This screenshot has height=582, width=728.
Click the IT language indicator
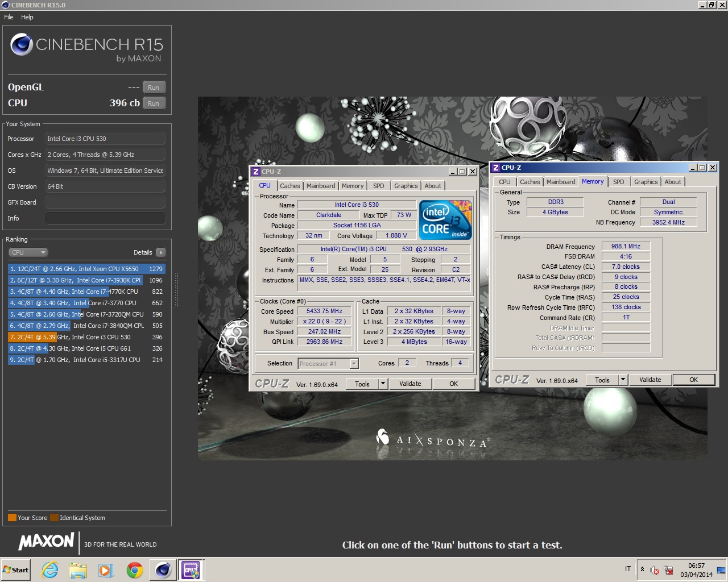(628, 569)
